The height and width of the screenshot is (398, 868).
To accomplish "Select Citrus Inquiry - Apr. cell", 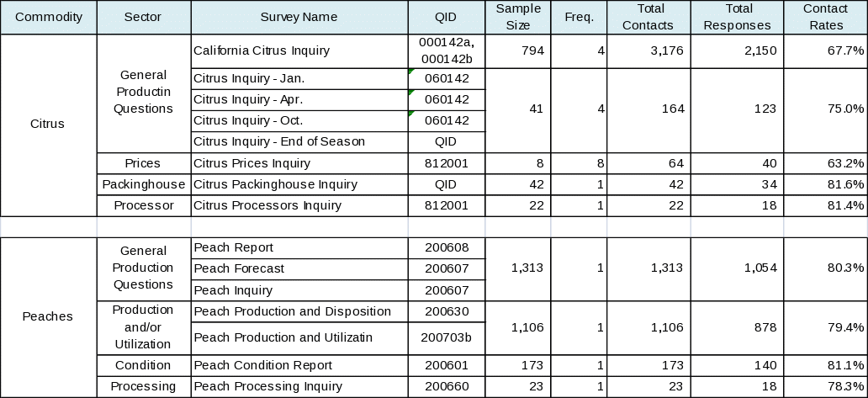I will (299, 99).
